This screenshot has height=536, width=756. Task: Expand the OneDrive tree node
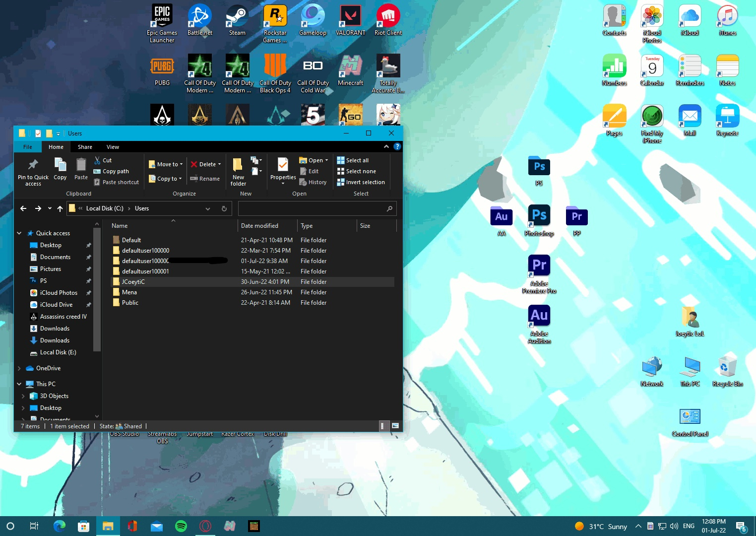click(x=19, y=368)
